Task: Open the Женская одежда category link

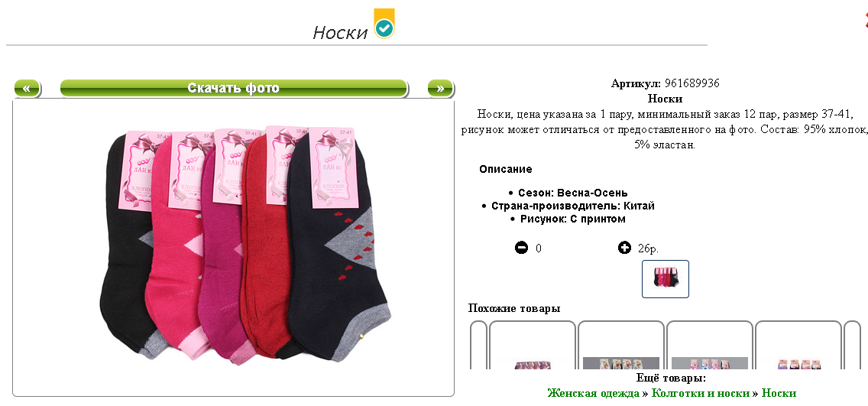Action: pyautogui.click(x=593, y=393)
